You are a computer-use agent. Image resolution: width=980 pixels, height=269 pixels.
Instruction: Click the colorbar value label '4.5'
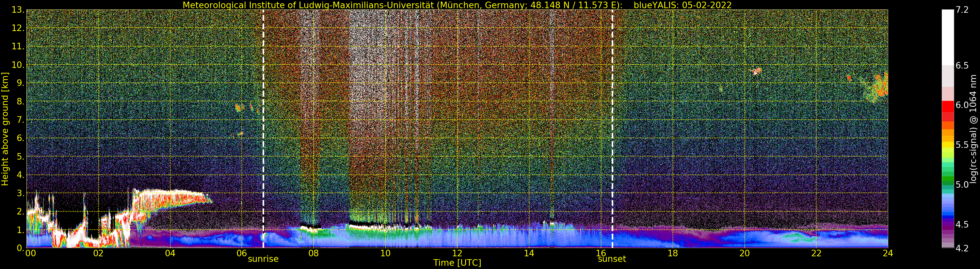coord(962,225)
